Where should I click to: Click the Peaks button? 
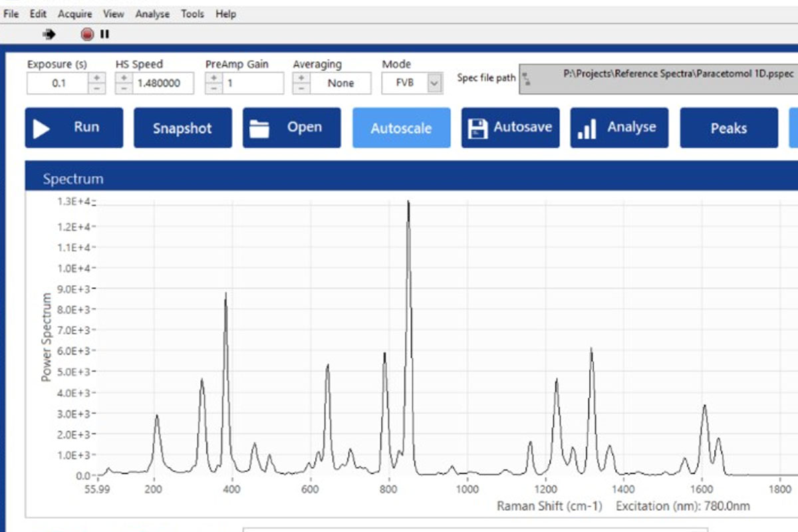tap(729, 128)
